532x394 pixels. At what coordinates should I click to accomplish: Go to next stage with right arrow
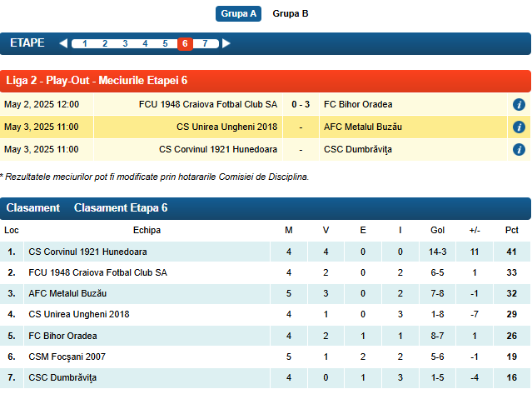(x=226, y=44)
